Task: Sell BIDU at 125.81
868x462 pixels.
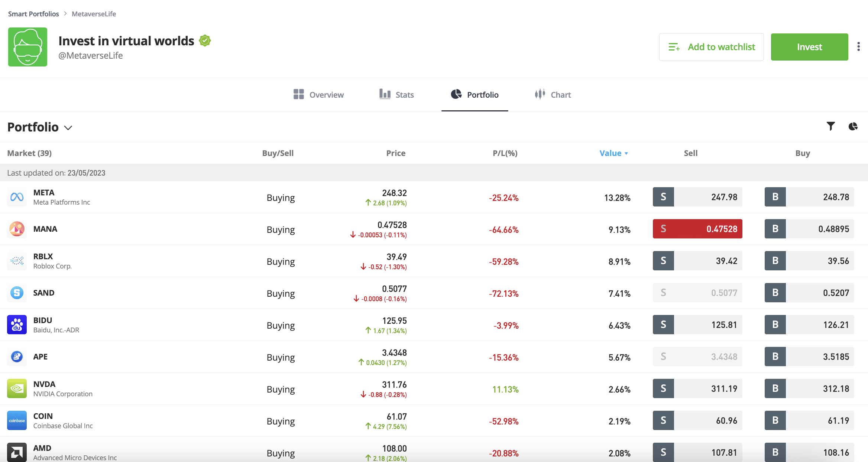Action: (697, 325)
